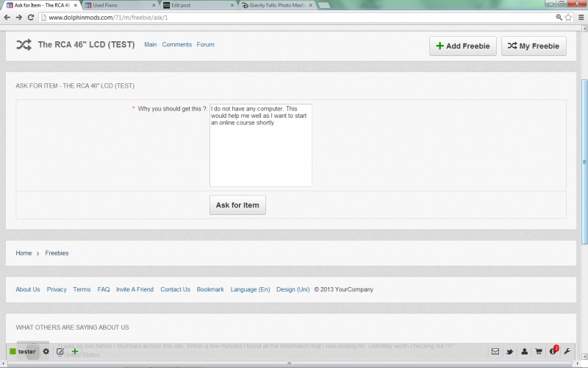Open the friends person icon
The image size is (588, 368).
point(524,352)
